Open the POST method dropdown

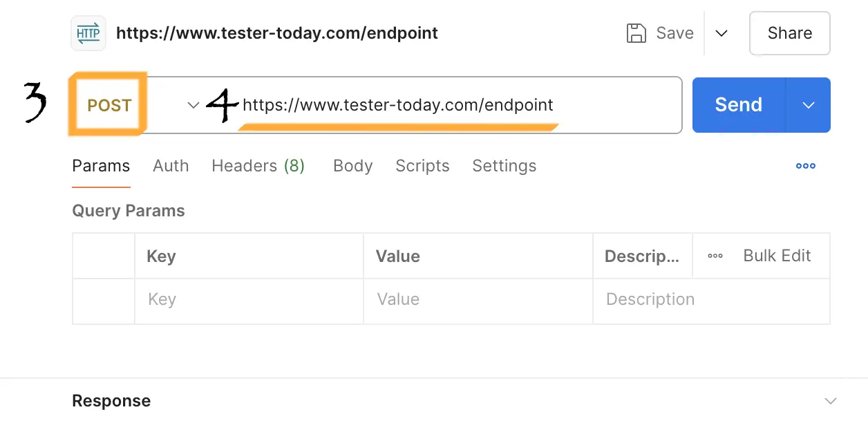click(193, 105)
